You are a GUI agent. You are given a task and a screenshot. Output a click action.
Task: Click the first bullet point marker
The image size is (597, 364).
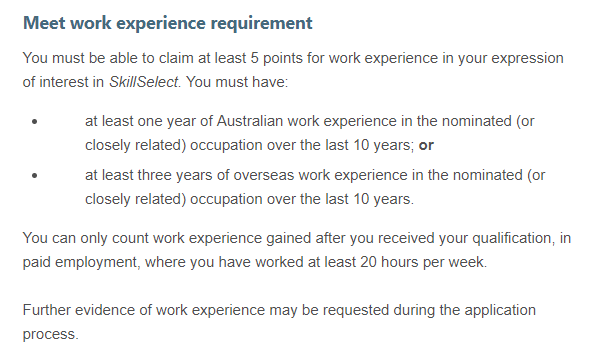tap(35, 122)
